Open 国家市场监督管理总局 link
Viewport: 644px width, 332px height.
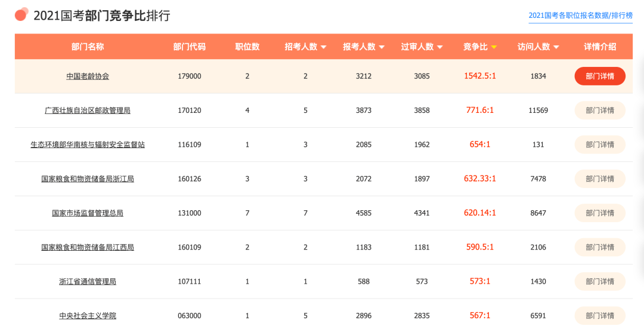click(88, 213)
